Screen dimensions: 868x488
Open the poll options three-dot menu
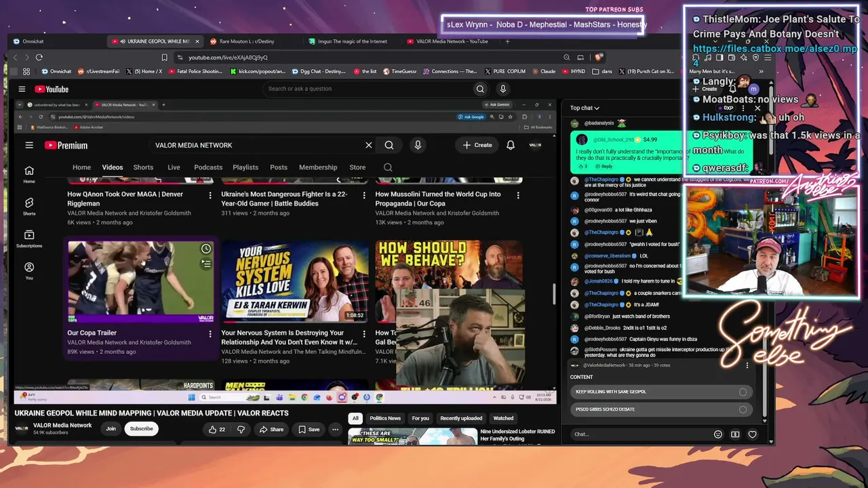tap(747, 365)
